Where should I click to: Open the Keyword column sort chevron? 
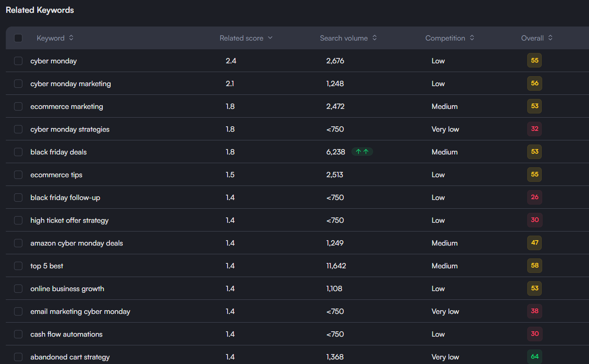click(x=71, y=38)
